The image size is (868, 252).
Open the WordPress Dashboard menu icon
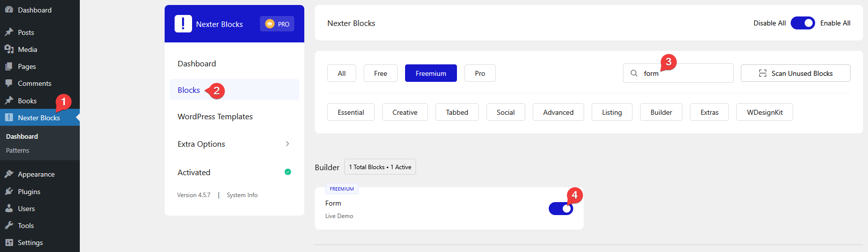click(9, 10)
